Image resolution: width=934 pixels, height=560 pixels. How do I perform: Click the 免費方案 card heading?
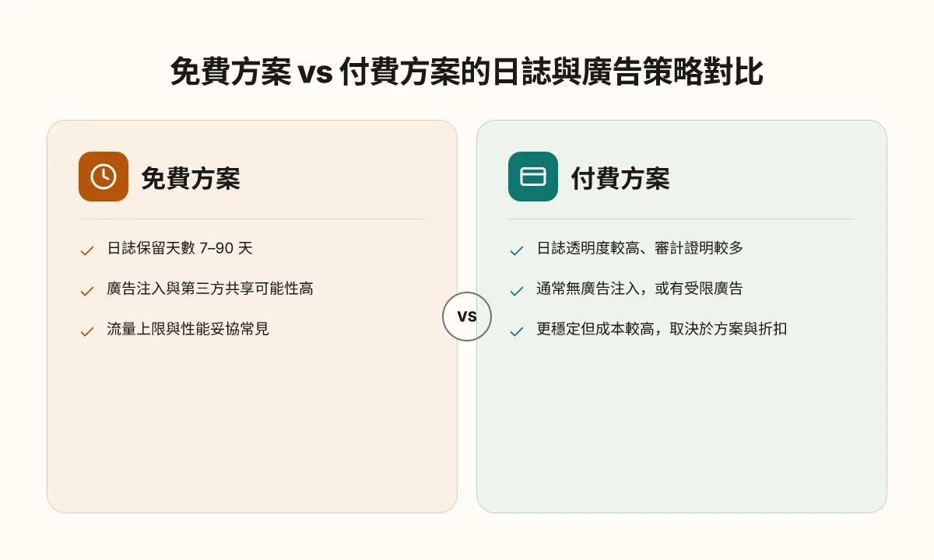coord(191,179)
